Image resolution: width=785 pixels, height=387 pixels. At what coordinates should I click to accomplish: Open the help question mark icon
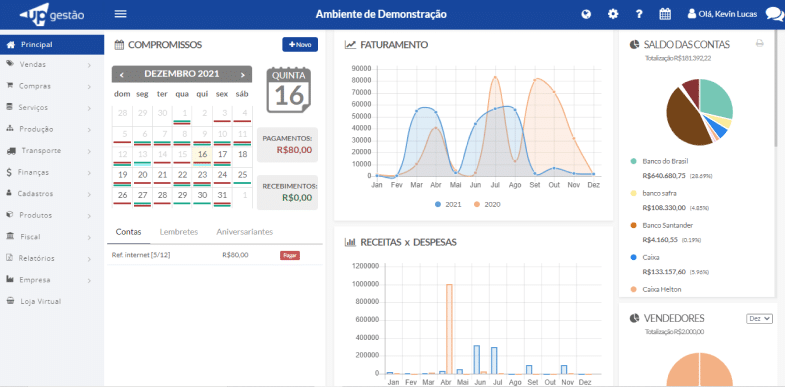coord(639,14)
